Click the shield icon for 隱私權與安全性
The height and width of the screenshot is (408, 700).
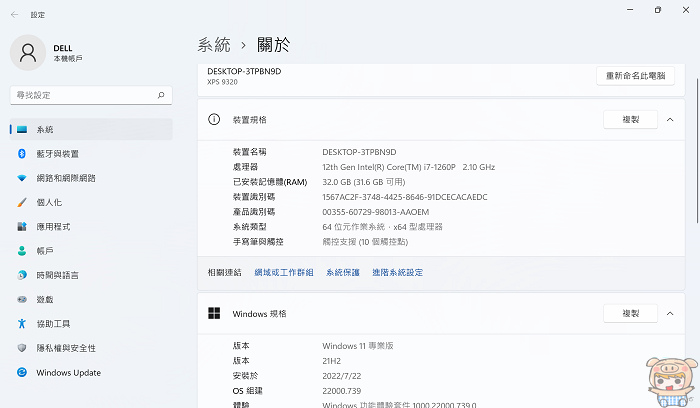click(22, 348)
